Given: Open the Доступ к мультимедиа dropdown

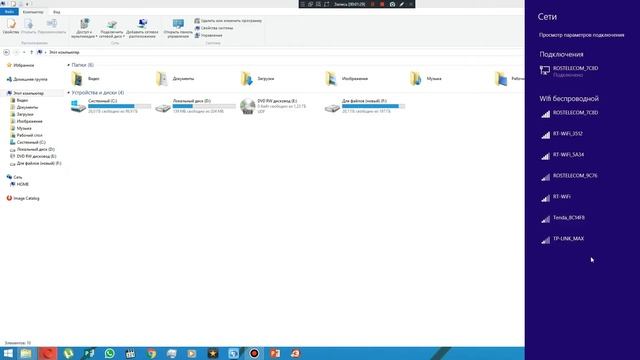Looking at the screenshot, I should pos(84,28).
